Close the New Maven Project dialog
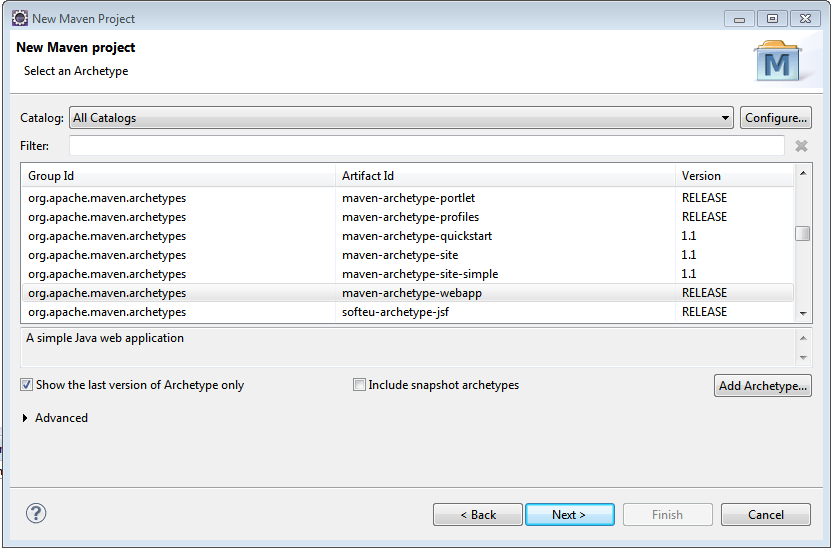 pos(805,19)
